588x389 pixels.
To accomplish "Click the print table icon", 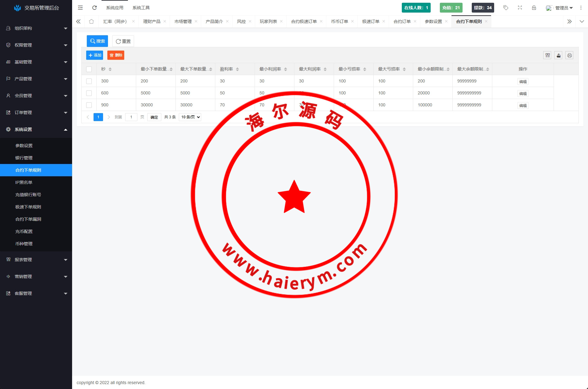I will click(570, 55).
